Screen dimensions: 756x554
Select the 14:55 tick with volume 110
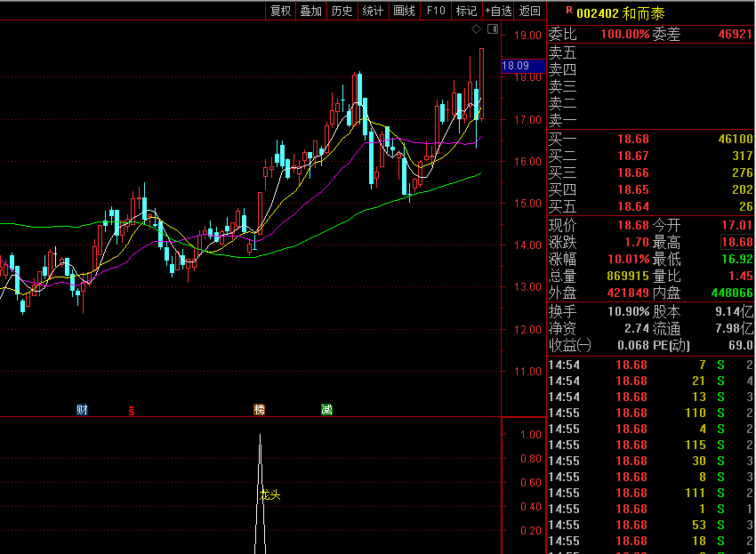click(x=650, y=413)
